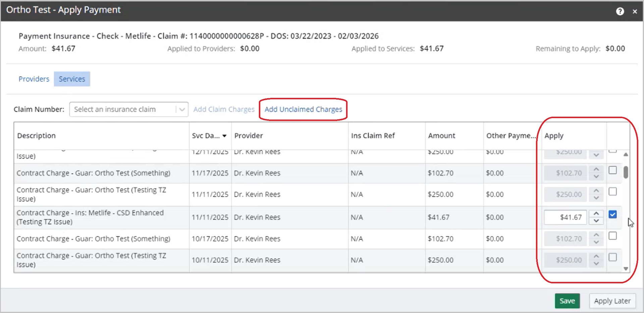Screen dimensions: 644x313
Task: Click up arrow on 11/17/2025 $102.70 row
Action: (x=596, y=169)
